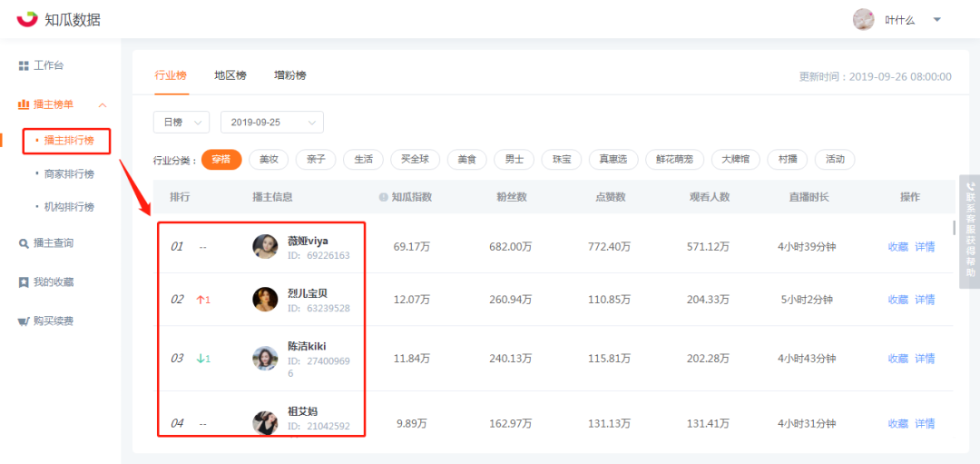Click 收藏 for 陈洁kiki
This screenshot has width=980, height=464.
point(898,359)
